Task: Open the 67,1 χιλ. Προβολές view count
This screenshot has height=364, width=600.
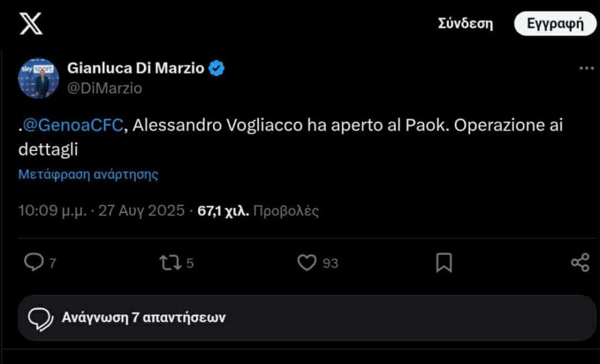Action: coord(258,211)
